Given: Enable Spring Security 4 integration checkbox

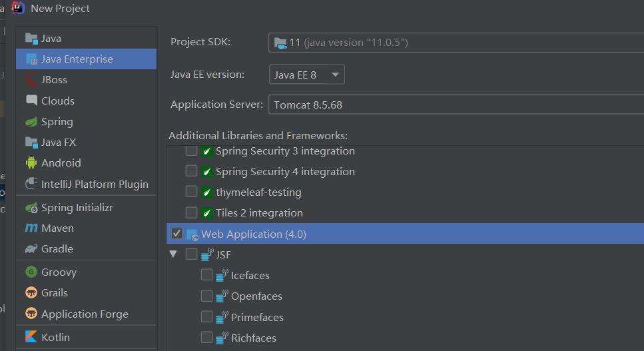Looking at the screenshot, I should (x=191, y=171).
